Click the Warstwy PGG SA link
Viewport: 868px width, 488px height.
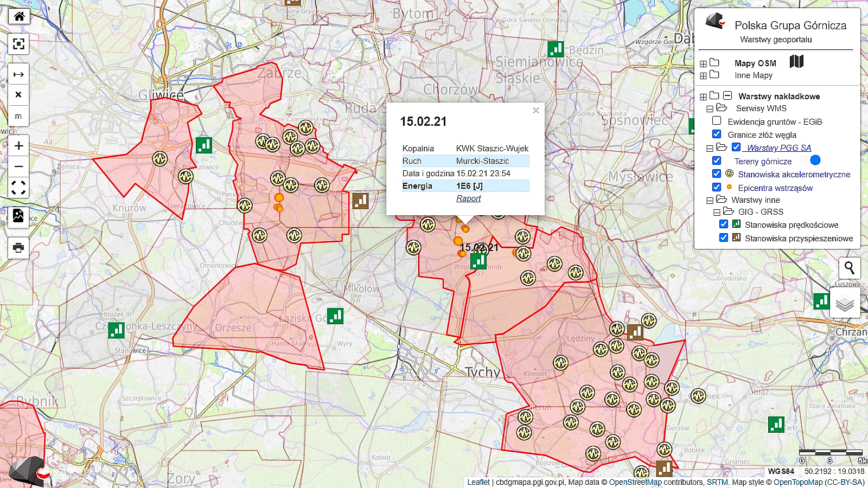[778, 147]
